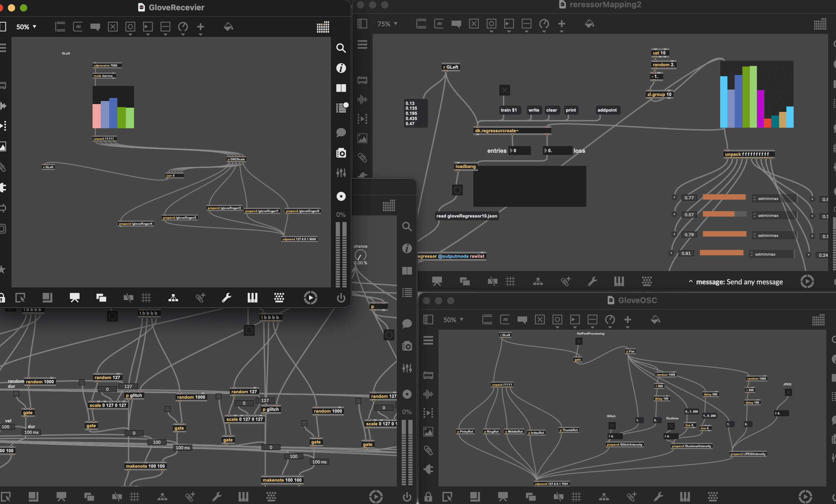836x504 pixels.
Task: Toggle GloveOSC patcher lock icon
Action: pos(428,497)
